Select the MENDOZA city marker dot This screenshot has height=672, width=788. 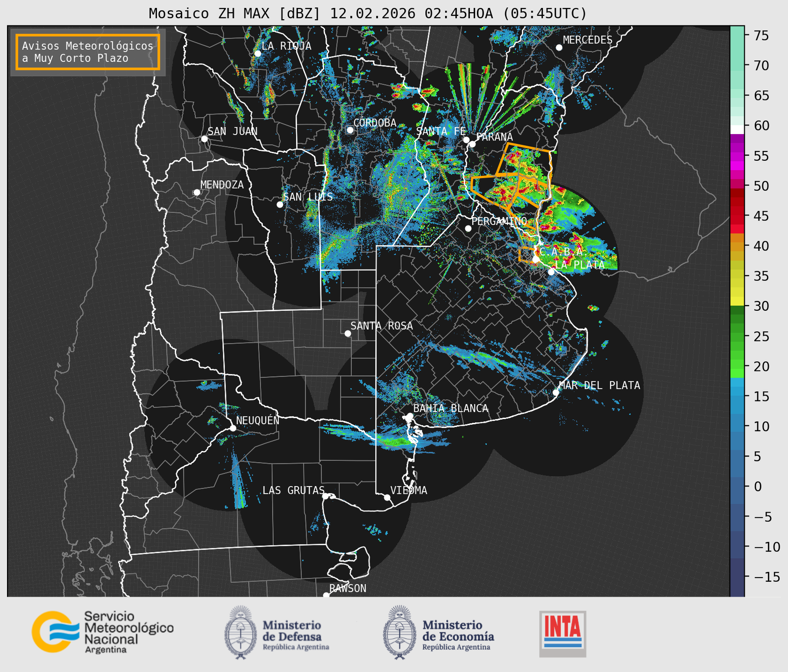coord(197,193)
